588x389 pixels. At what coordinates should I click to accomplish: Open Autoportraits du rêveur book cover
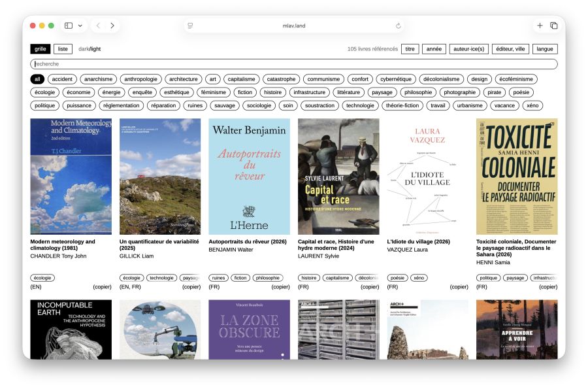point(250,177)
